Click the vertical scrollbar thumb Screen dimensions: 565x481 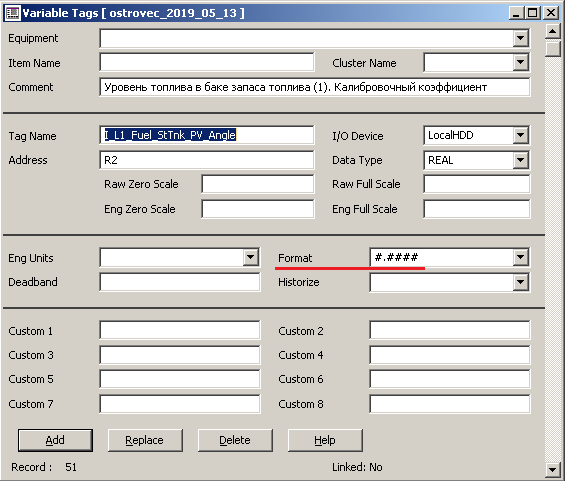pos(552,49)
